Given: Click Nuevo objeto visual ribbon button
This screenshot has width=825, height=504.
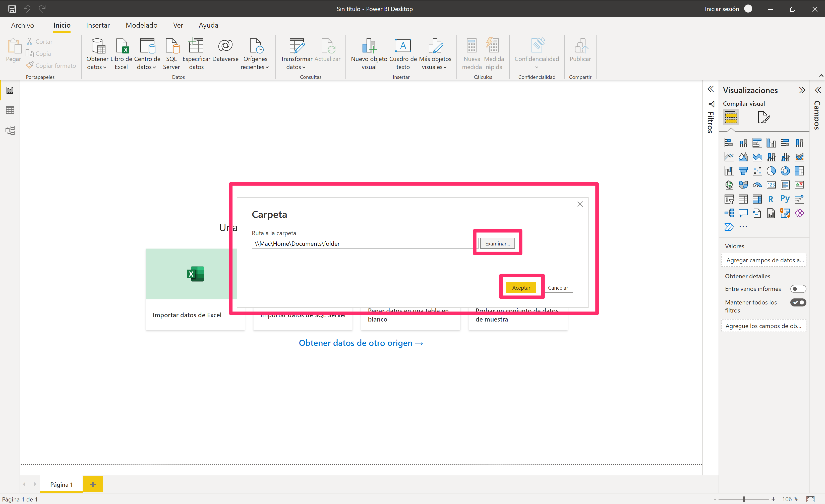Looking at the screenshot, I should coord(369,54).
